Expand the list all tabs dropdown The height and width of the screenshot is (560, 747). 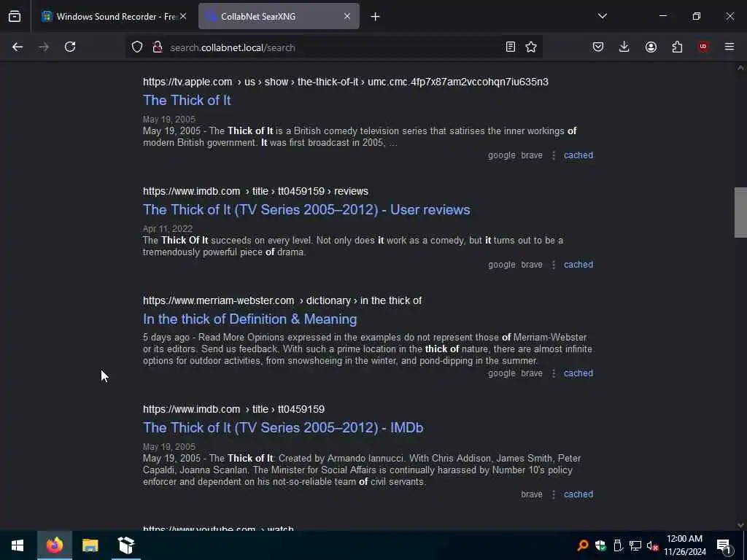[x=602, y=16]
